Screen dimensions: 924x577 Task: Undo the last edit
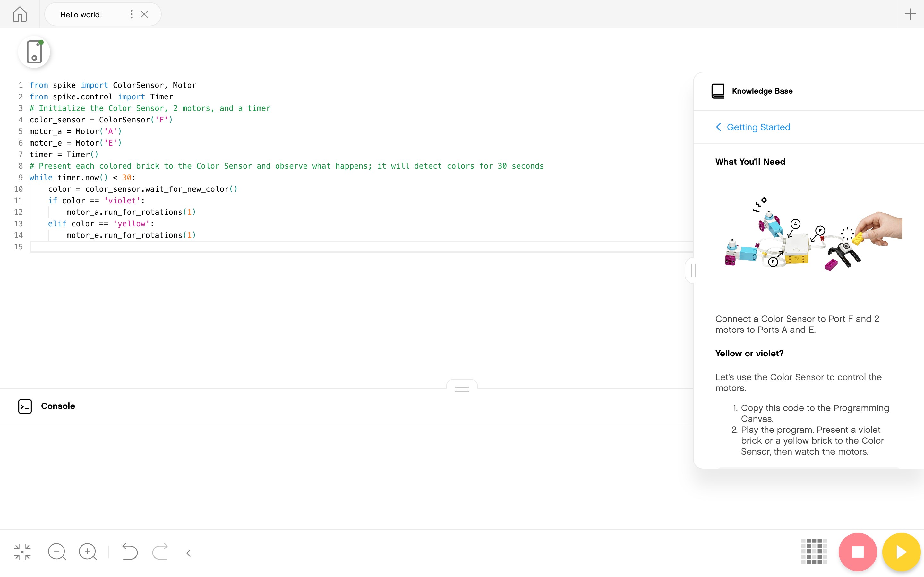(129, 552)
